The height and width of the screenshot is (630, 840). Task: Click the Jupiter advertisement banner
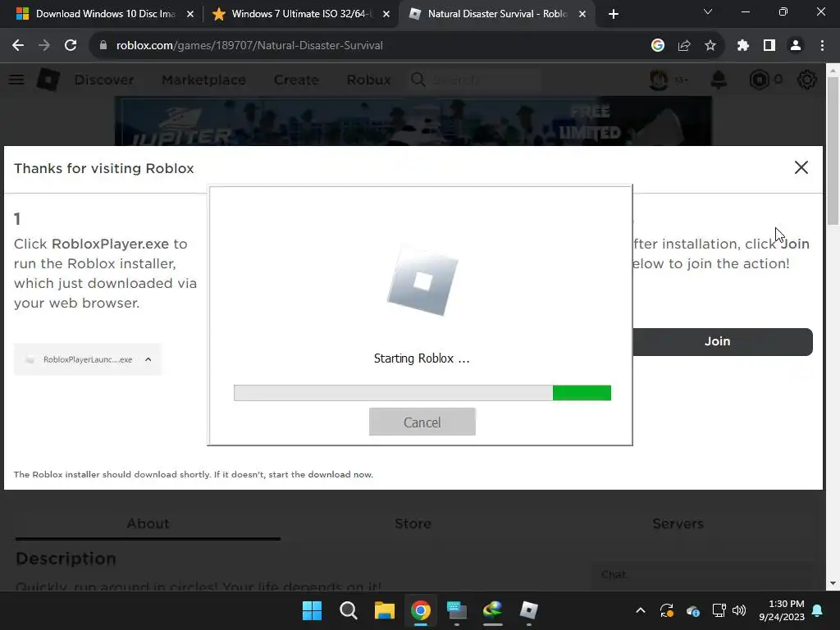pos(413,121)
